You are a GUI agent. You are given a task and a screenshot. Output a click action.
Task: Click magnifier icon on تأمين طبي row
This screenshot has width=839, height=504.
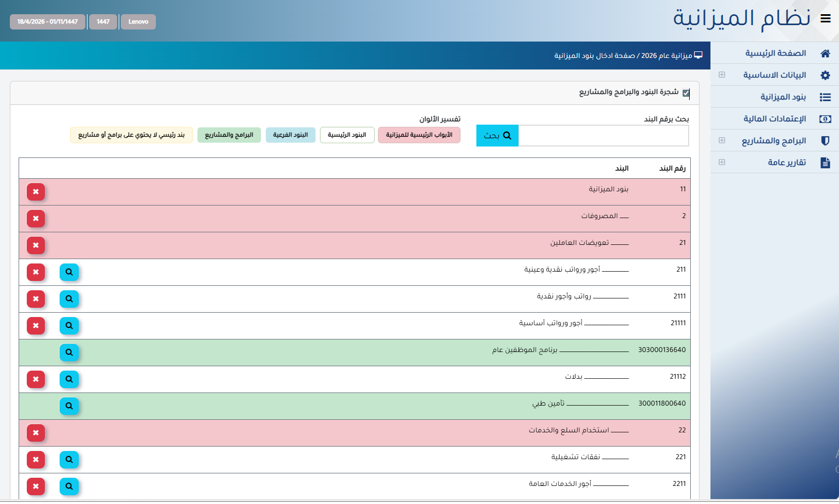click(69, 406)
